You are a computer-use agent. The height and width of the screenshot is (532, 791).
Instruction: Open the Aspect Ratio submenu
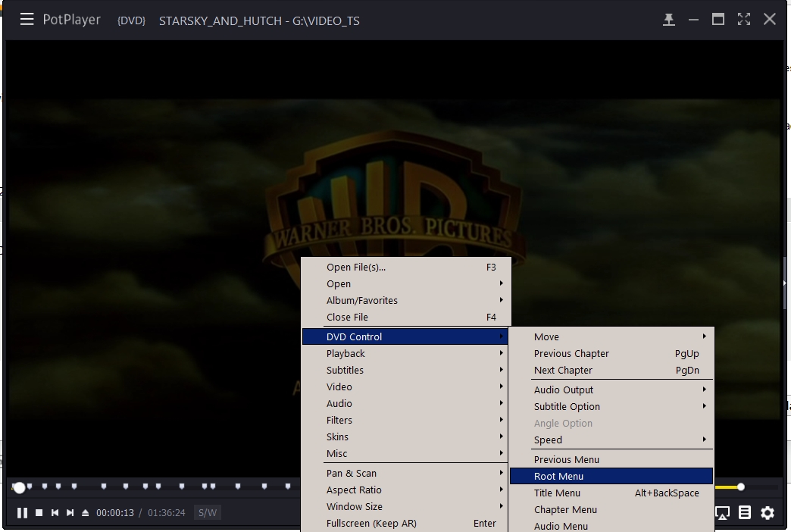407,490
